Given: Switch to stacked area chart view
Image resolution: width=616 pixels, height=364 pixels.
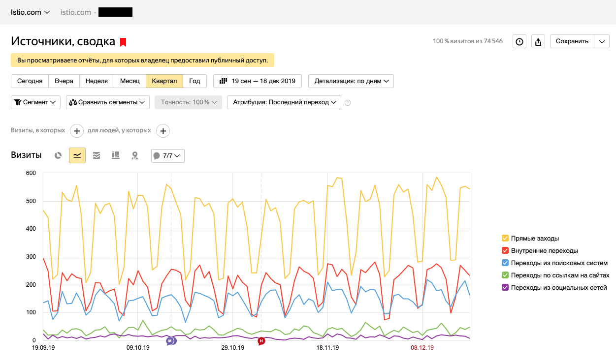Looking at the screenshot, I should tap(97, 155).
